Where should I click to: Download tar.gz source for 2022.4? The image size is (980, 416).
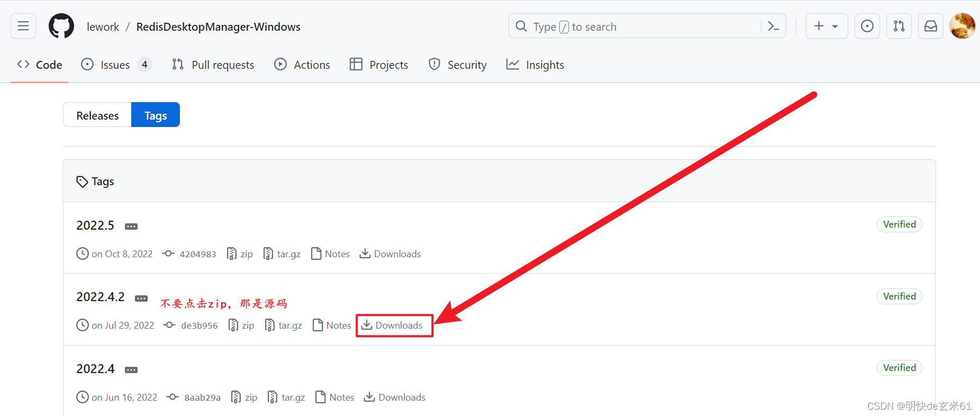(287, 397)
